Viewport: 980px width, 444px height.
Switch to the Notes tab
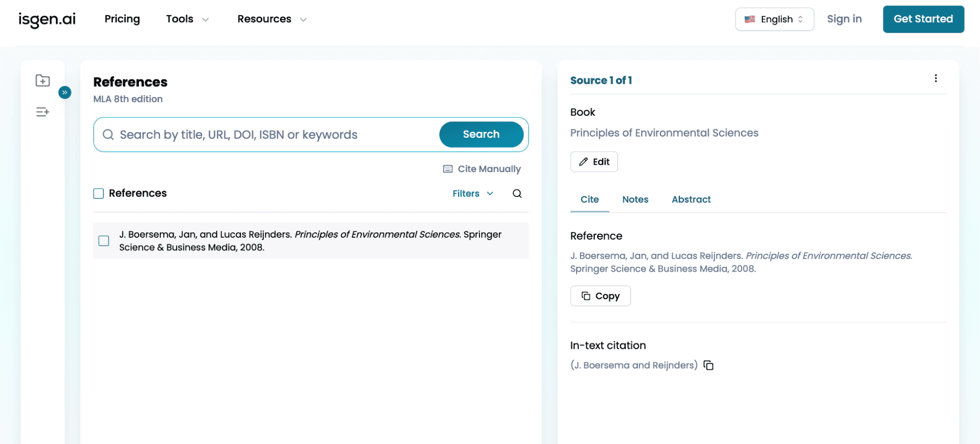(635, 199)
